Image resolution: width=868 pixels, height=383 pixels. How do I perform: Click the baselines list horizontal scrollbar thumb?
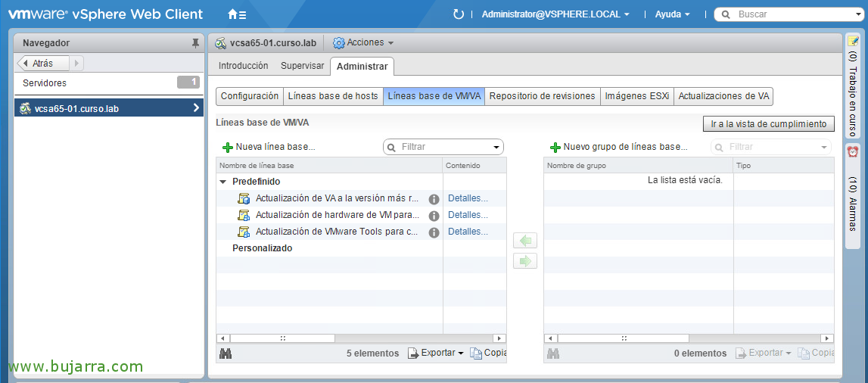coord(282,338)
